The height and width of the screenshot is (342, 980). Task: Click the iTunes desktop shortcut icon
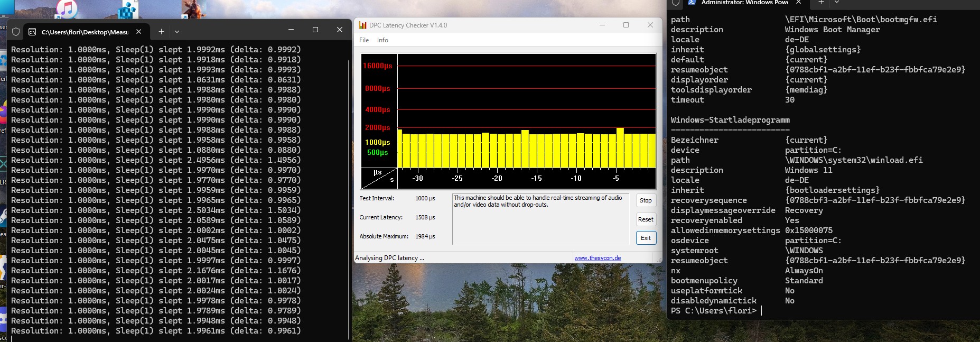[x=67, y=8]
